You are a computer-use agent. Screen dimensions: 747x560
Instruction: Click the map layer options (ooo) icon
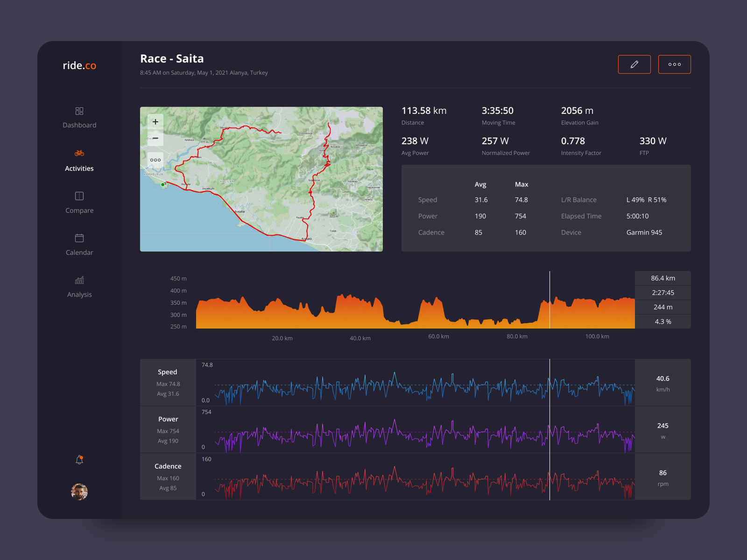click(x=155, y=160)
